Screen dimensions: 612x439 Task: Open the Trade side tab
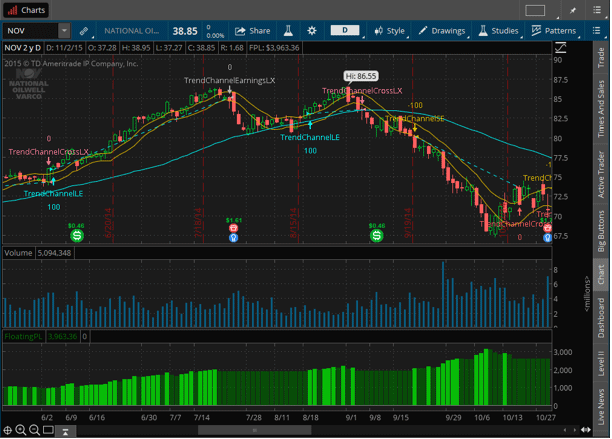point(601,58)
